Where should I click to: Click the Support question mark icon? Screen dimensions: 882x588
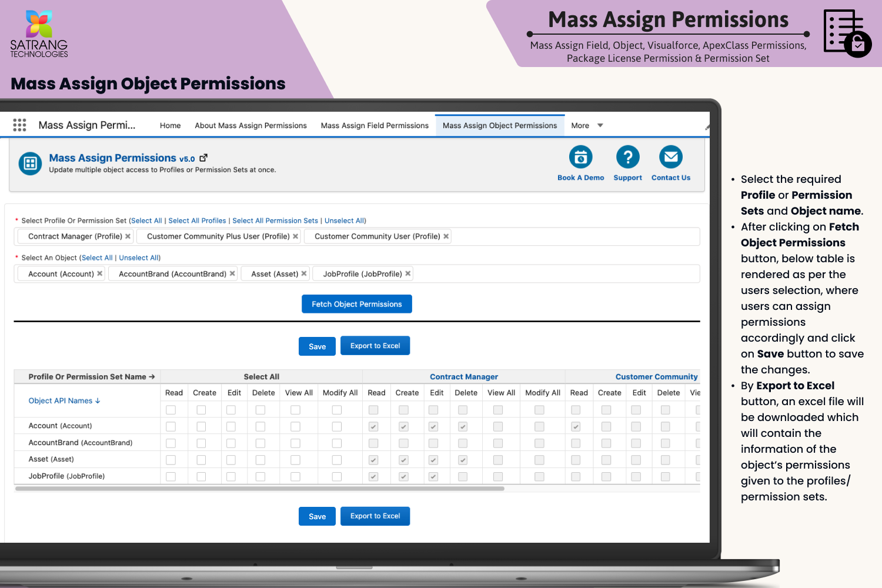(x=627, y=157)
